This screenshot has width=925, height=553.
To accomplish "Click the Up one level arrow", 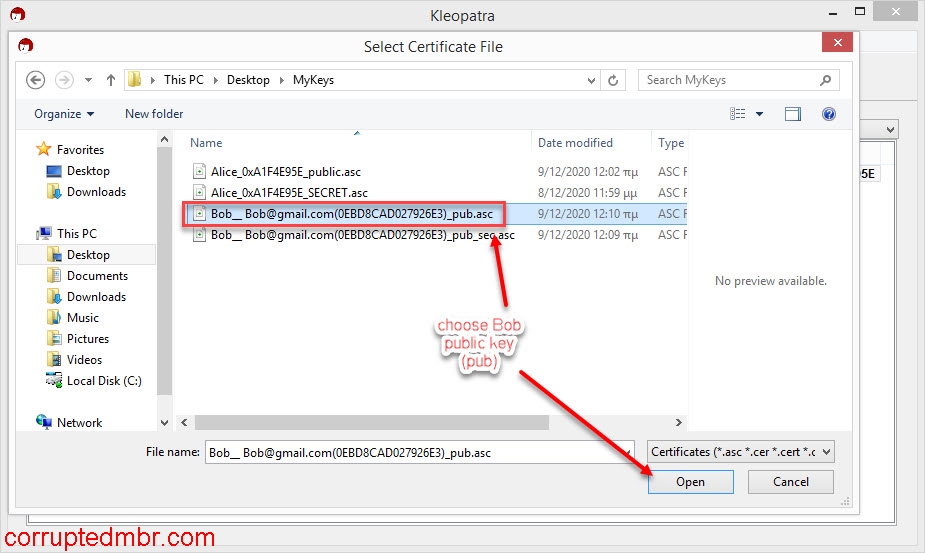I will pos(111,80).
